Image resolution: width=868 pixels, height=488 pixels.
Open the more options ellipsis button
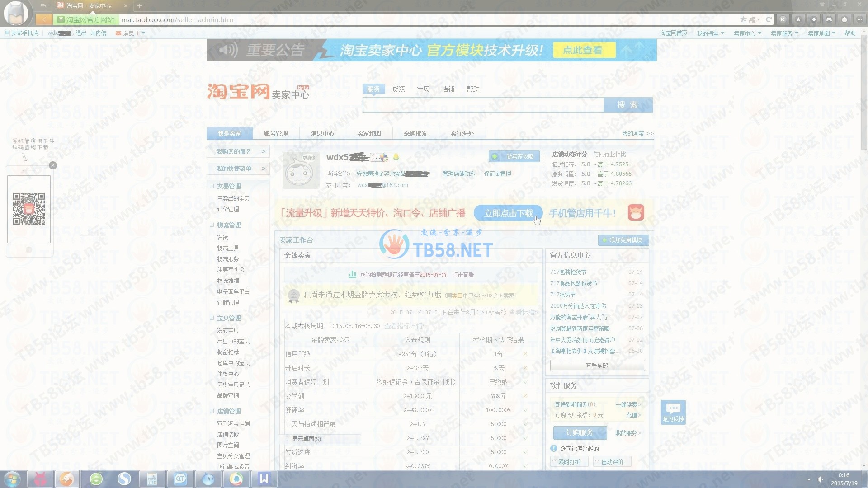coord(860,19)
